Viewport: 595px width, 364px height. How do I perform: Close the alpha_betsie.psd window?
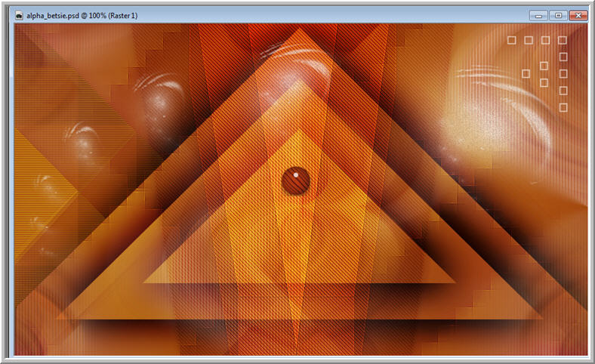pyautogui.click(x=578, y=16)
